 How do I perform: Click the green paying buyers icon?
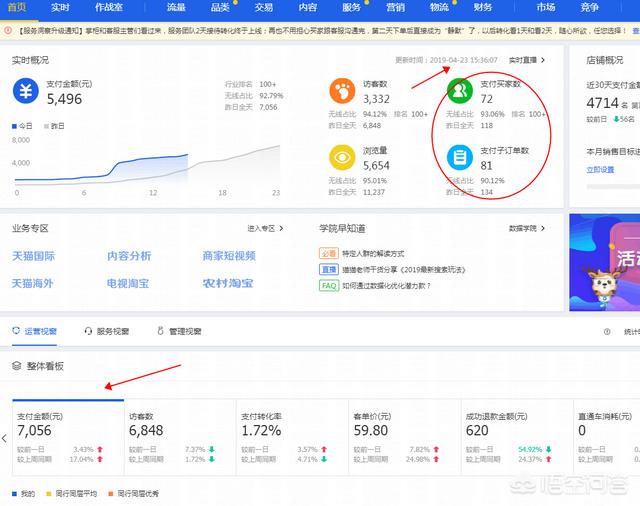(x=460, y=92)
